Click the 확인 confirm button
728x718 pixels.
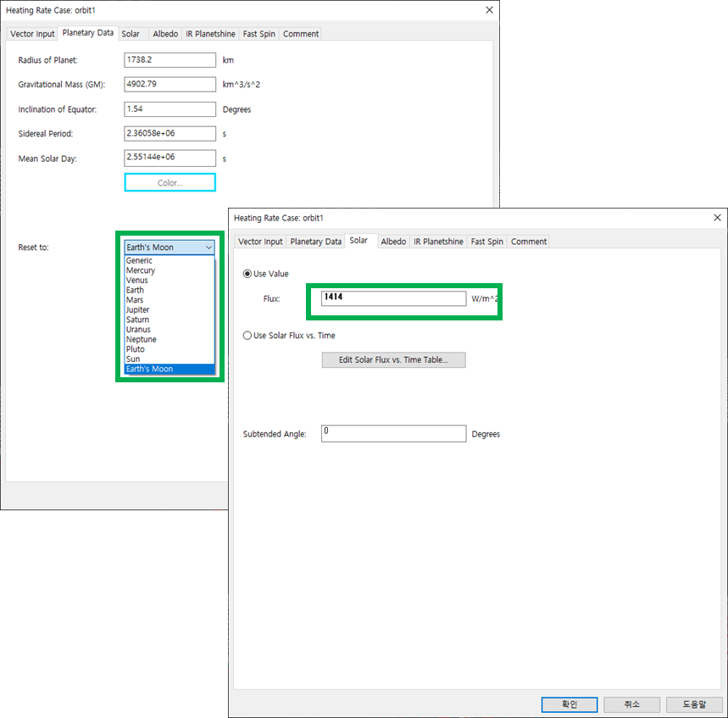(570, 704)
